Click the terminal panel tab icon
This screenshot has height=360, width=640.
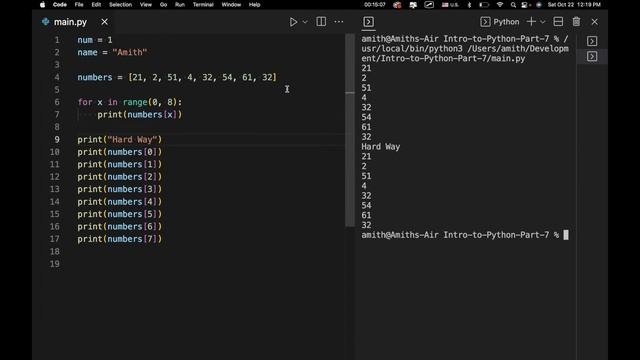click(x=368, y=22)
